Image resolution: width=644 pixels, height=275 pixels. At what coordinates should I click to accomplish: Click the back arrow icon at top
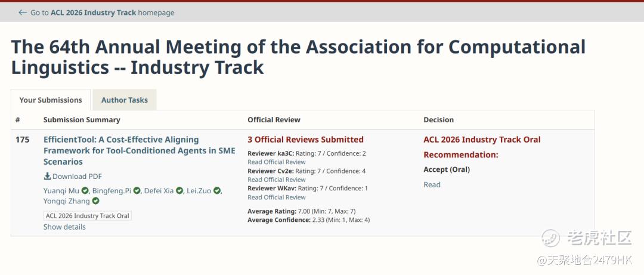23,13
